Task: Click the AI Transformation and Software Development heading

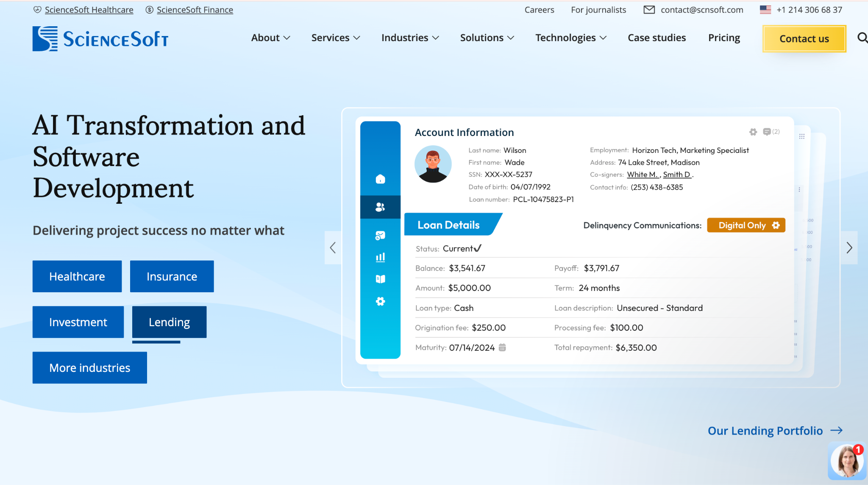Action: pyautogui.click(x=169, y=157)
